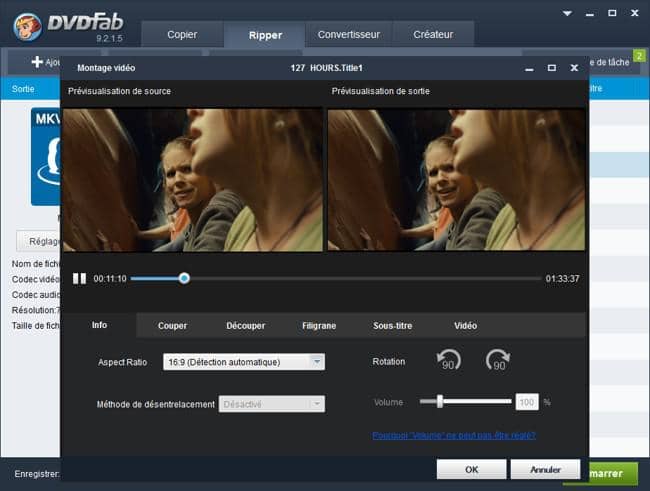Click the Réglages button in main window
The image size is (650, 491).
39,241
